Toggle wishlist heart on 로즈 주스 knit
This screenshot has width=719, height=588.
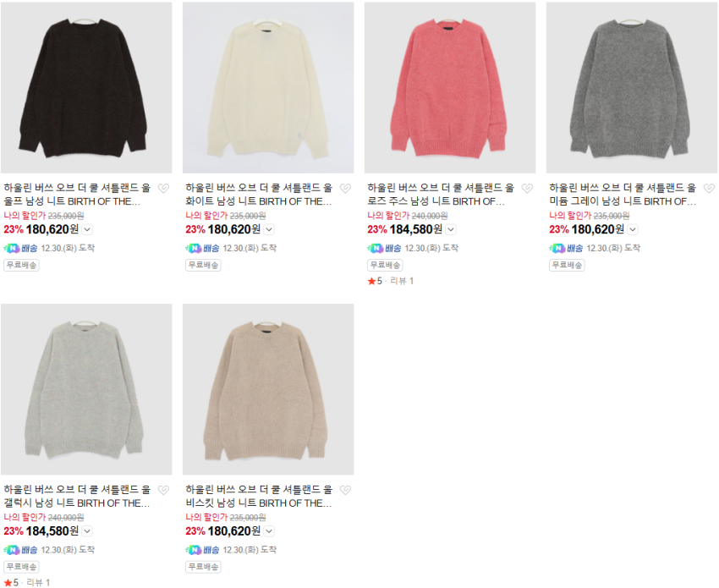click(x=527, y=188)
